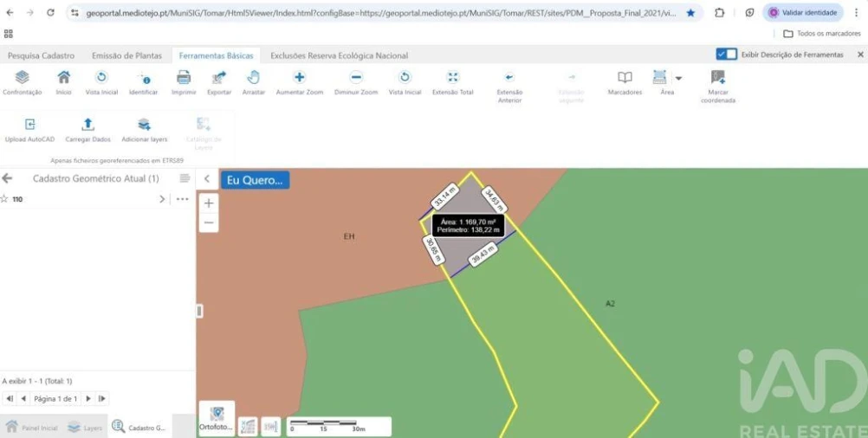The width and height of the screenshot is (868, 438).
Task: Open results panel list menu
Action: pyautogui.click(x=185, y=178)
